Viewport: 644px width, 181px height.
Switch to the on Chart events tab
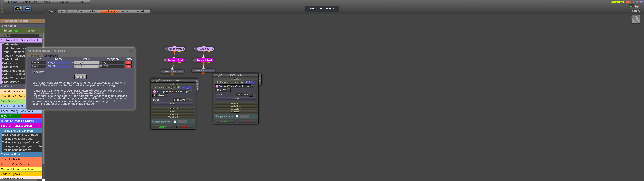click(x=126, y=11)
